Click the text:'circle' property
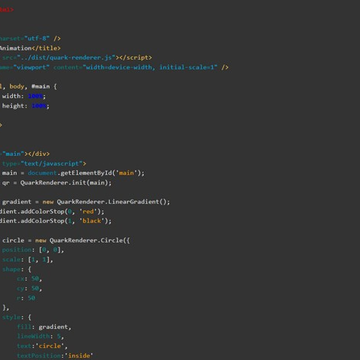 pos(42,346)
